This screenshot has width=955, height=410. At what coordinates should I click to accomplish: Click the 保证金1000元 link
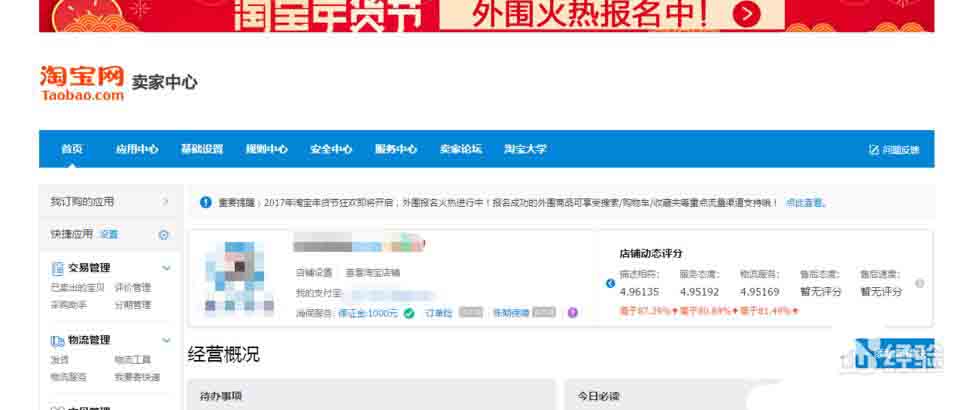pyautogui.click(x=368, y=313)
